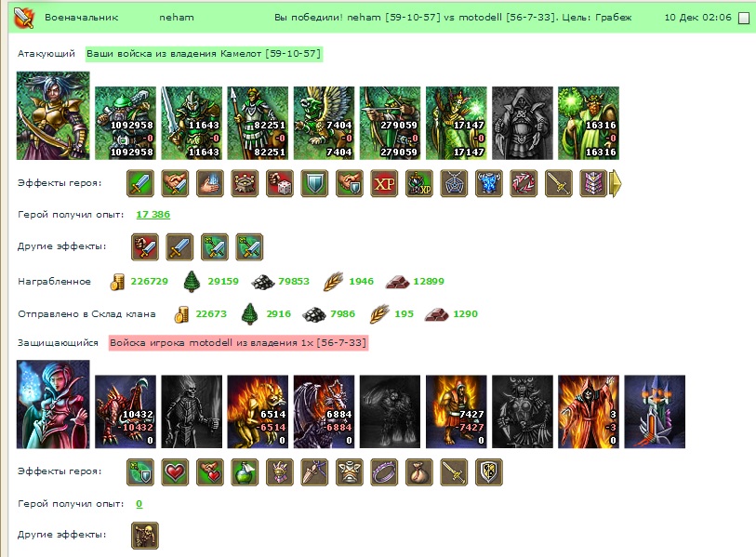The image size is (756, 557).
Task: Click the skeleton other-effects icon
Action: (145, 536)
